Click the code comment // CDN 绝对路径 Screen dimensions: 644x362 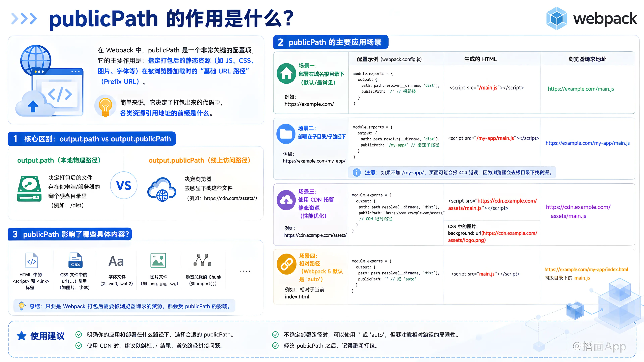(375, 219)
